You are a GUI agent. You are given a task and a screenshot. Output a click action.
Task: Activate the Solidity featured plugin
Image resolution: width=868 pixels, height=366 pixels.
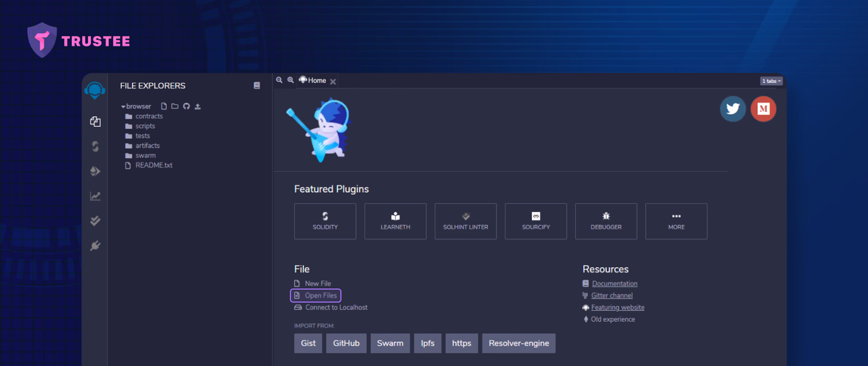[325, 221]
